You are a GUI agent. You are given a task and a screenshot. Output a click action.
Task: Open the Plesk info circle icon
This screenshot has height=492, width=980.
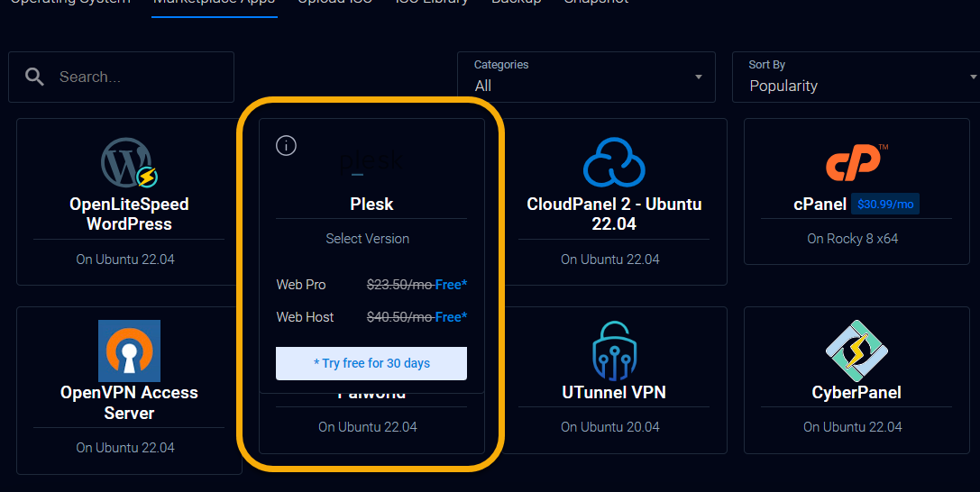(x=287, y=145)
